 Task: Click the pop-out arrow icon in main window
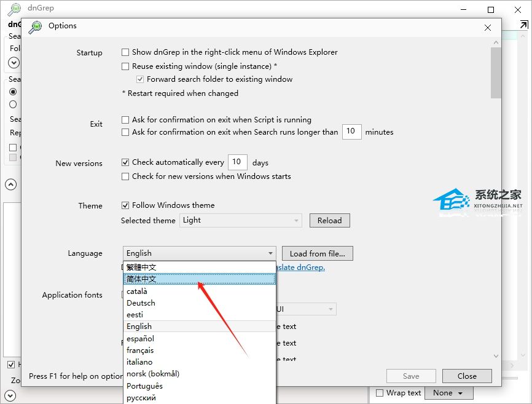point(524,25)
